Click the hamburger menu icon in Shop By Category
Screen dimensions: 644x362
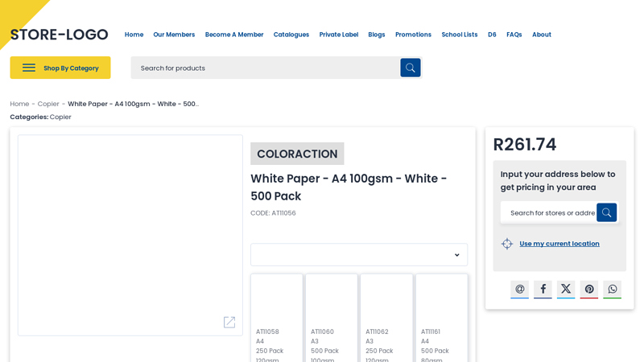point(29,68)
